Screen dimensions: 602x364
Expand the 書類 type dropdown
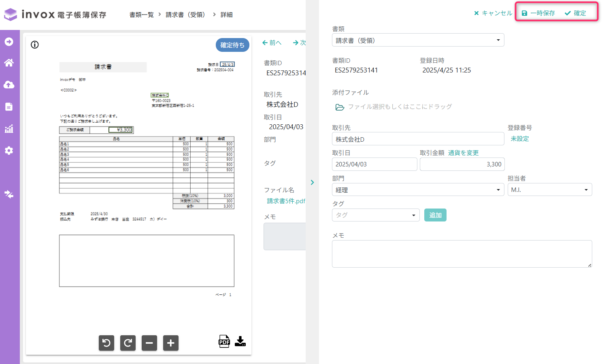click(x=418, y=40)
